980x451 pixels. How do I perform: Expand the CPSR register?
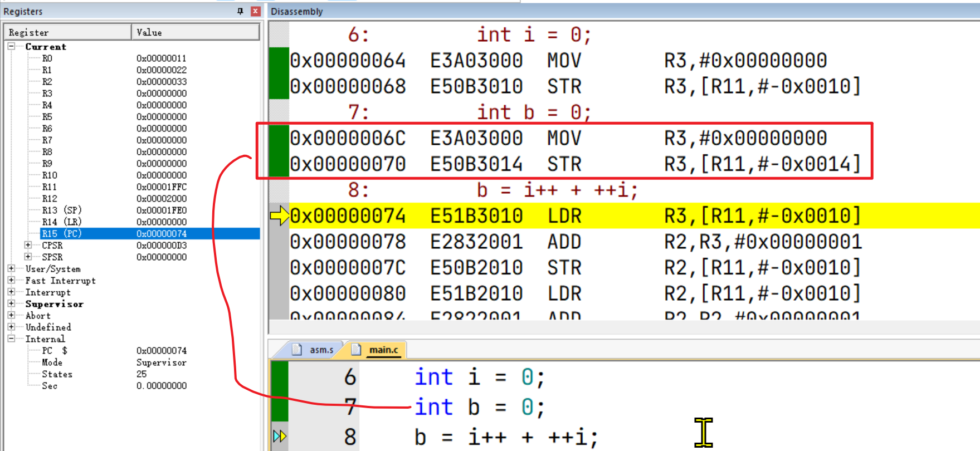pos(28,245)
